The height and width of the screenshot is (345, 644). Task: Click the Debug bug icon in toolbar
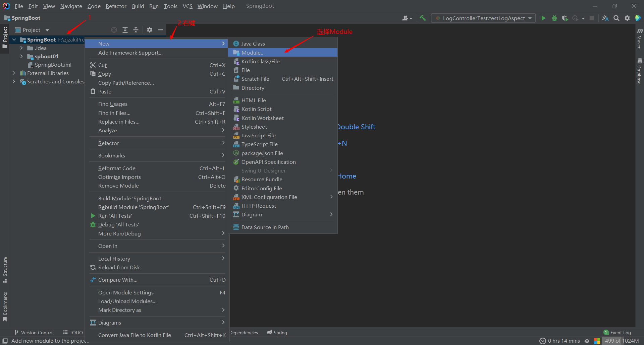click(x=554, y=18)
